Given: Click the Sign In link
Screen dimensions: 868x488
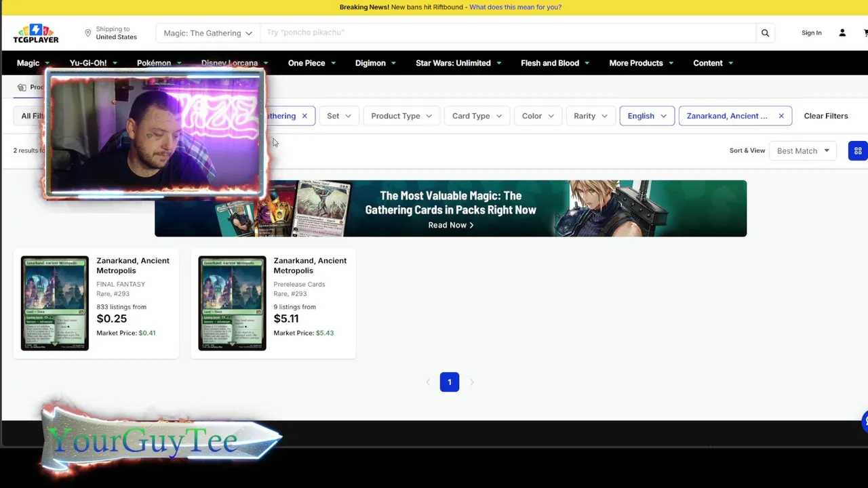Looking at the screenshot, I should pyautogui.click(x=811, y=33).
